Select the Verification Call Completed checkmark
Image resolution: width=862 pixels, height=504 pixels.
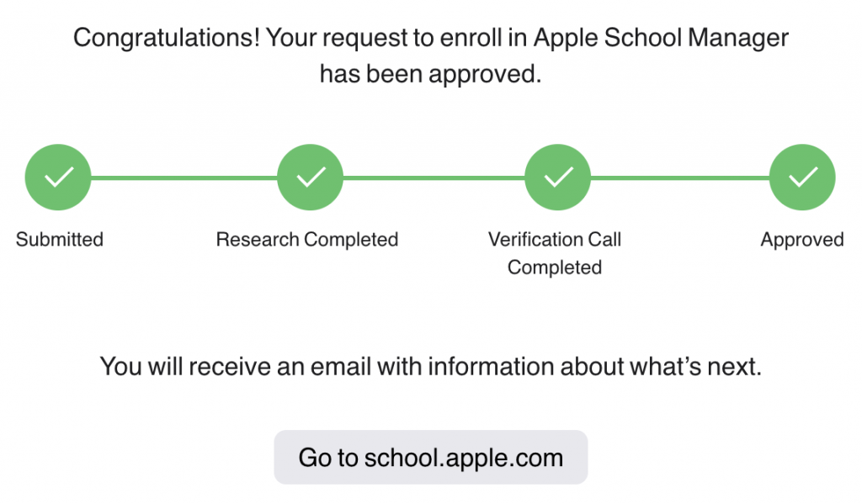556,178
